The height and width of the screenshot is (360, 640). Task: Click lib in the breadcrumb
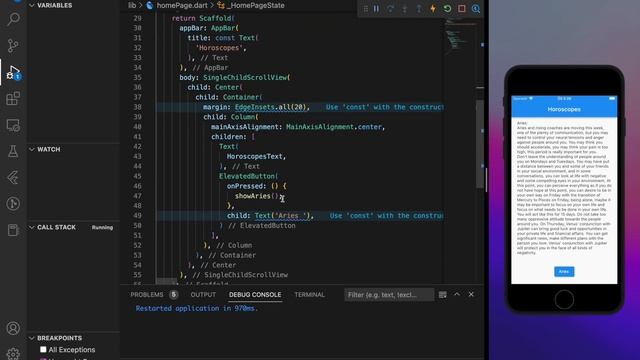point(132,5)
